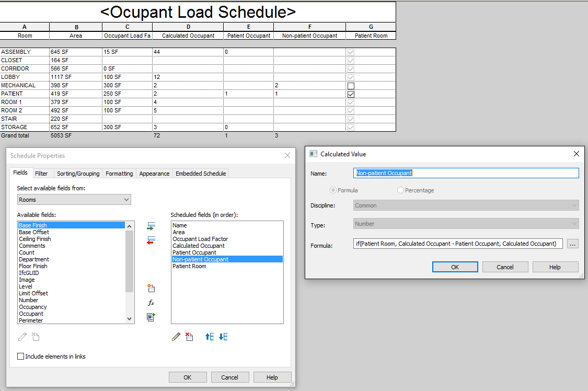Switch to the Filter tab
The width and height of the screenshot is (588, 391).
[41, 174]
